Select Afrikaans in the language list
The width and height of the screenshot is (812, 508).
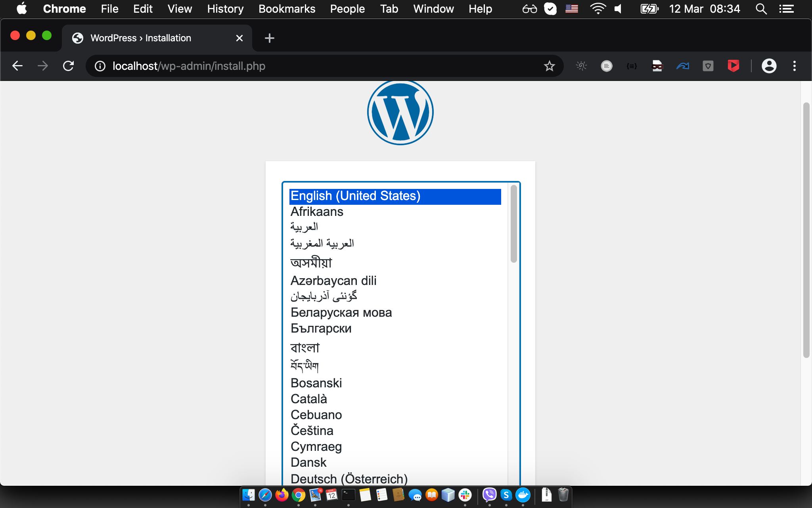[x=317, y=212]
